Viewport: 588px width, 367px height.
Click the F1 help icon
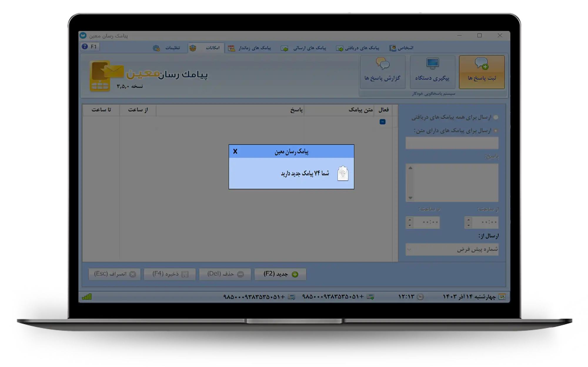(85, 47)
